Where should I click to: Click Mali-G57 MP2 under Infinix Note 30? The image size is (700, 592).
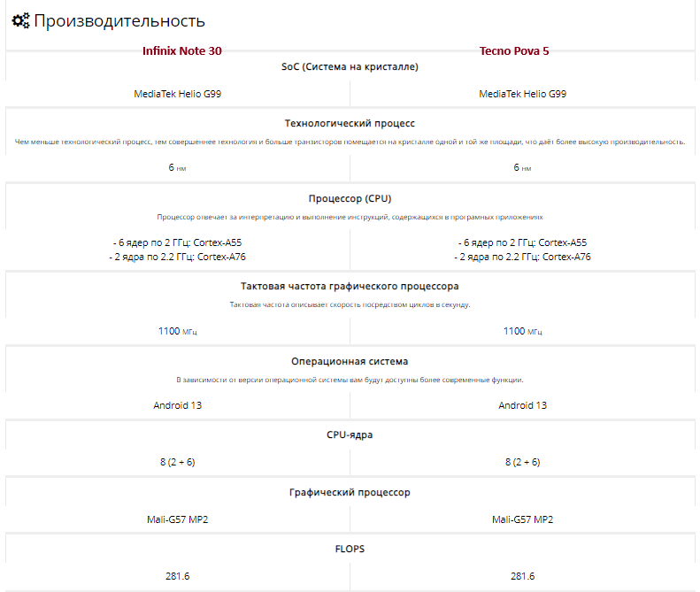coord(178,519)
